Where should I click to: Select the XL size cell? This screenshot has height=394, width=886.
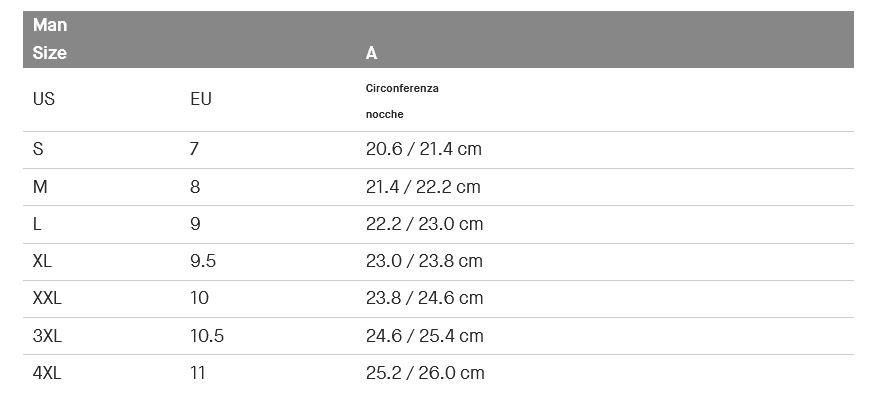click(x=42, y=261)
